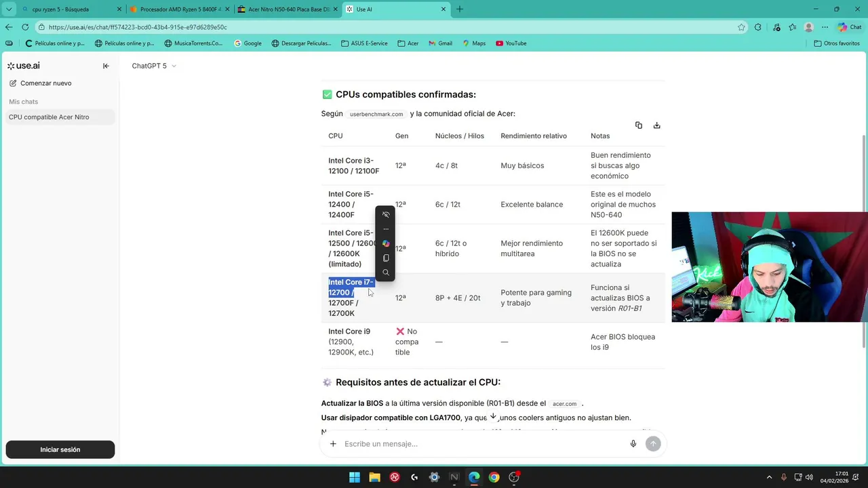Click the Acer BIOS bloquea los i9 note
868x488 pixels.
pos(623,342)
